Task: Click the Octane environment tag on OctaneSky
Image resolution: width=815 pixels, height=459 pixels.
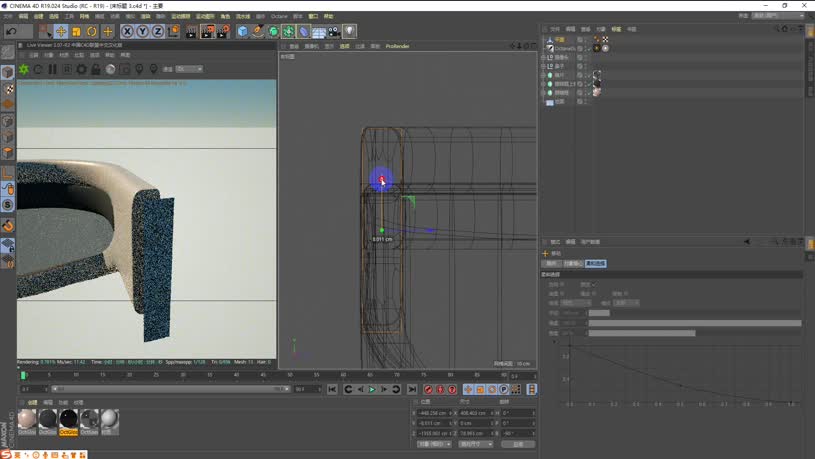Action: click(x=597, y=48)
